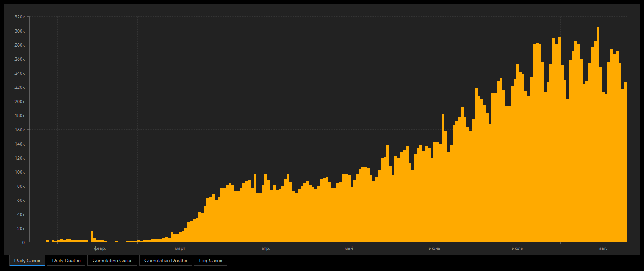The height and width of the screenshot is (271, 644).
Task: Show the Log Cases chart tab
Action: pyautogui.click(x=211, y=261)
